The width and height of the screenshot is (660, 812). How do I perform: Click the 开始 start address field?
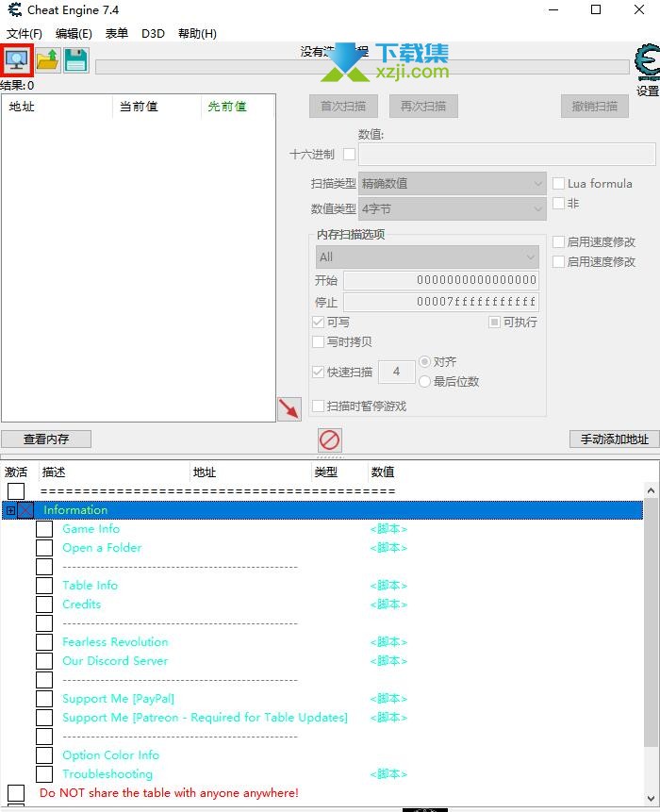click(441, 280)
